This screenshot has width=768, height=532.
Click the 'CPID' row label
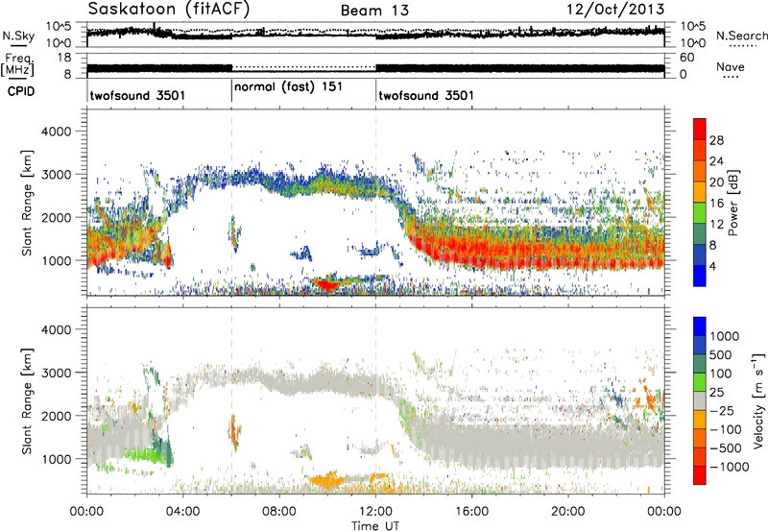tap(21, 91)
